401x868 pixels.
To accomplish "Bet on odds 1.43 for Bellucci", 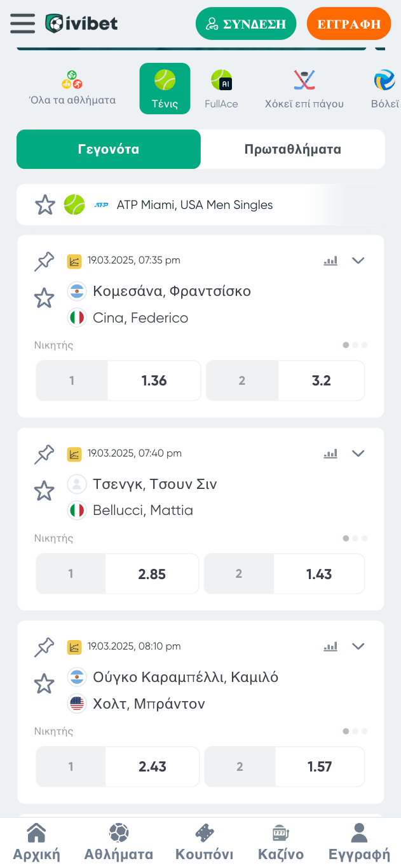I will coord(319,574).
